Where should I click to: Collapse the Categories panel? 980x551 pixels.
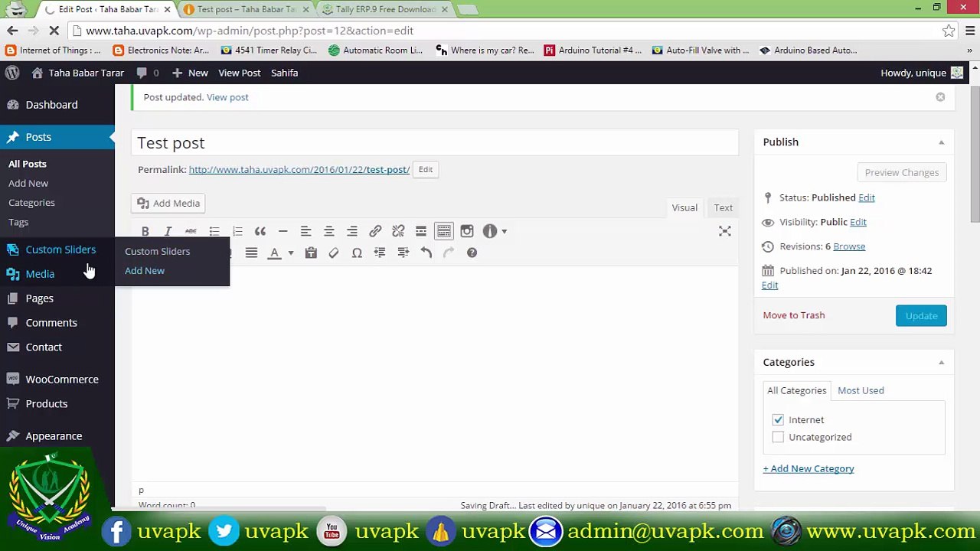click(x=941, y=363)
